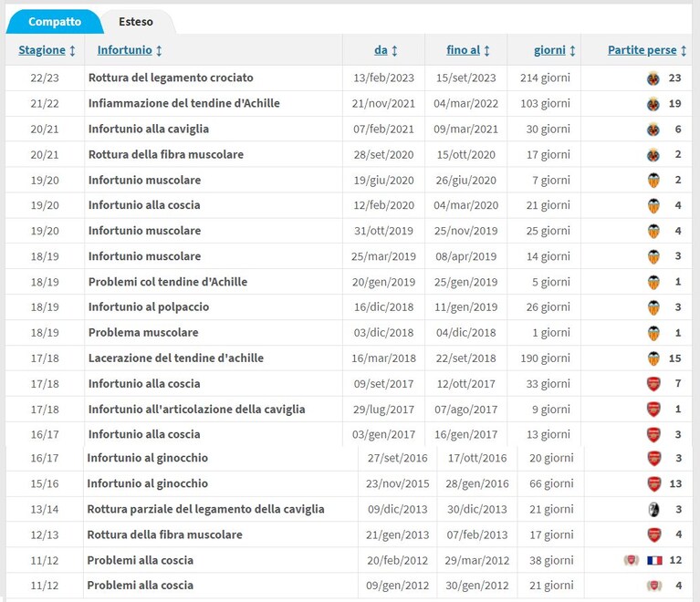700x602 pixels.
Task: Click sort arrow beside fino al
Action: pyautogui.click(x=487, y=50)
